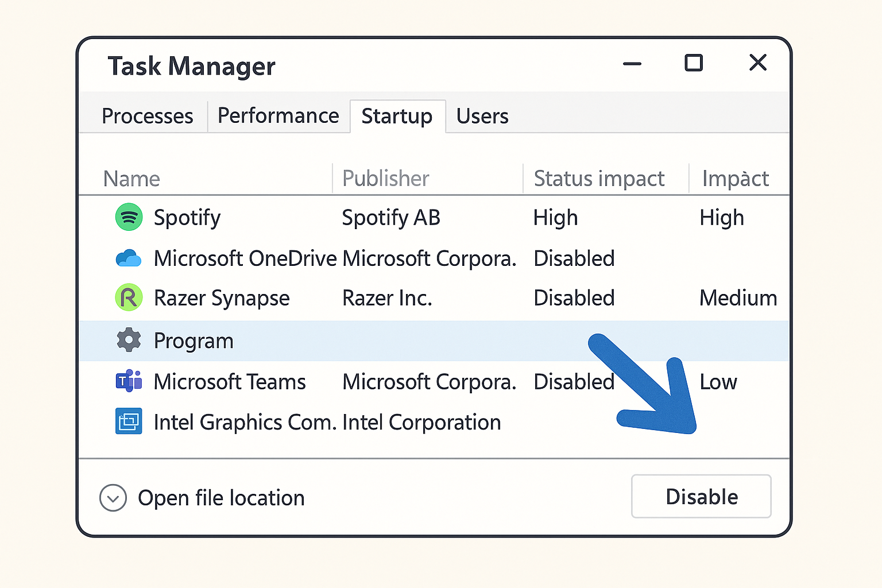Select the Razer Inc. publisher entry
This screenshot has height=588, width=882.
pyautogui.click(x=387, y=297)
